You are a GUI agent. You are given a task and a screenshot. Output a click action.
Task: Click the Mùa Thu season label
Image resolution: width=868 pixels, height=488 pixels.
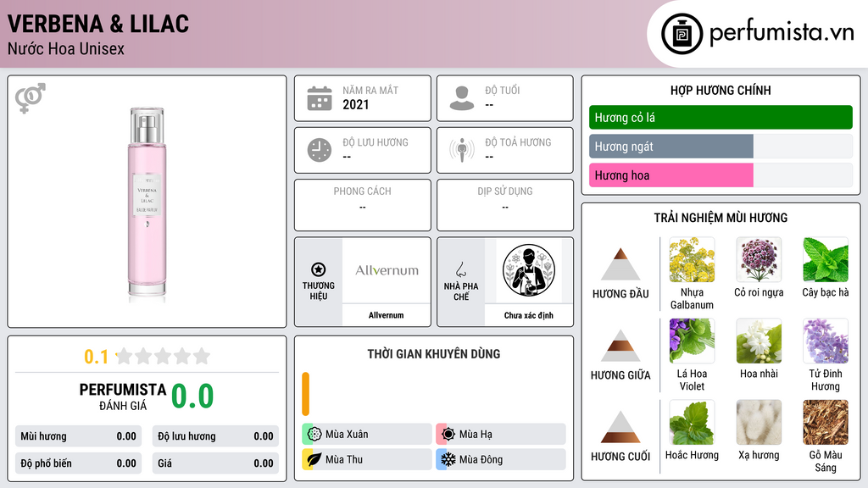344,459
